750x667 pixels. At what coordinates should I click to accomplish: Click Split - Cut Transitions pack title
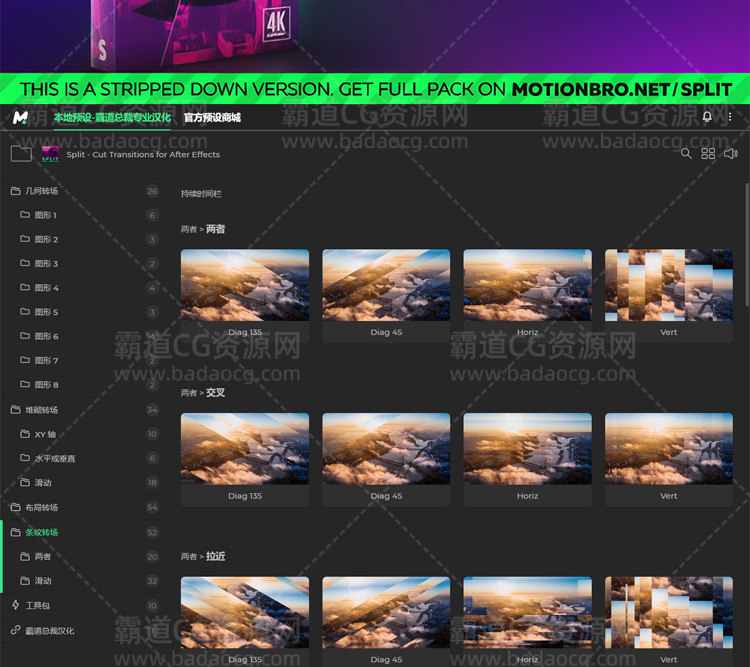tap(143, 155)
